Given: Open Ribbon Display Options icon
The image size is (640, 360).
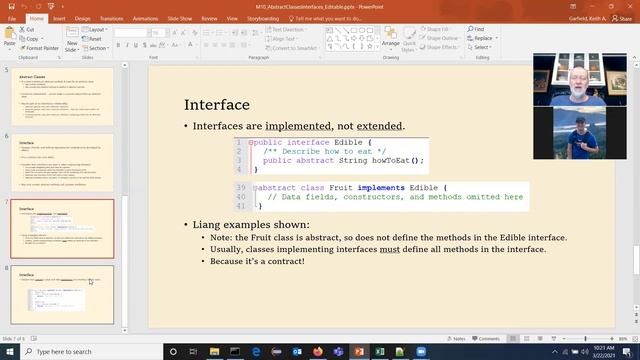Looking at the screenshot, I should click(573, 7).
